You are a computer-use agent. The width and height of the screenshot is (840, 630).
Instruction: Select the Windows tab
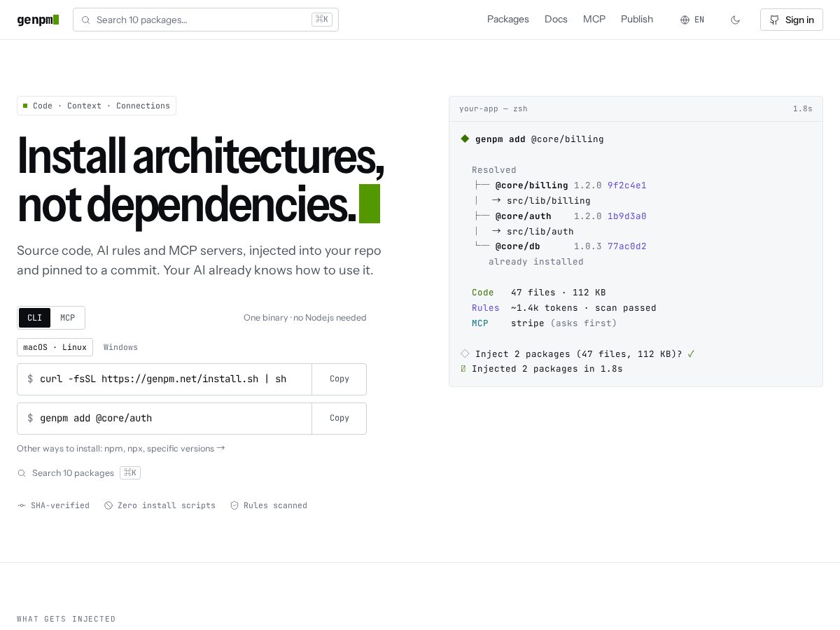click(x=120, y=347)
